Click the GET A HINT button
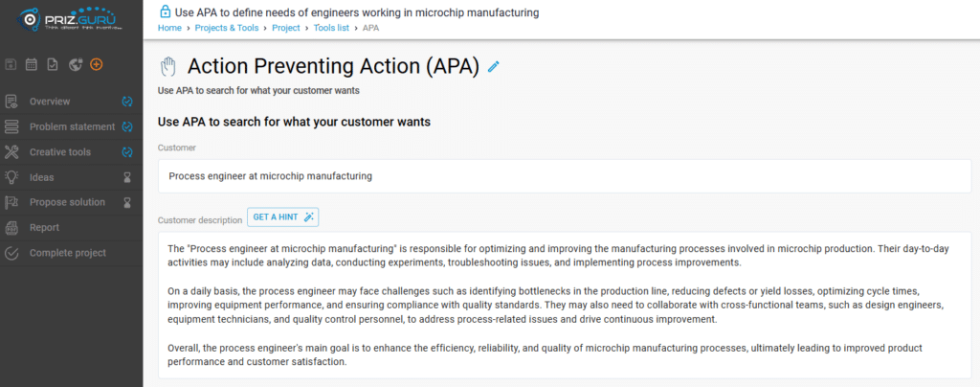This screenshot has height=387, width=980. [283, 217]
